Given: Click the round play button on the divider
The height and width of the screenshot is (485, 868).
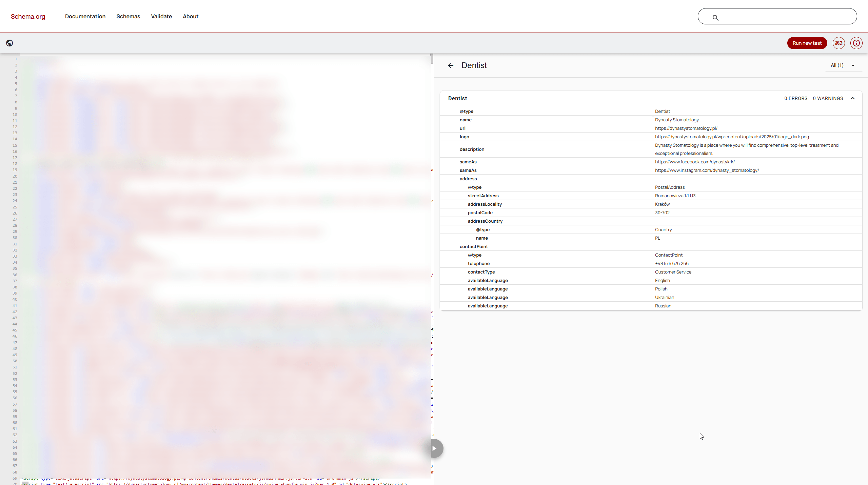Looking at the screenshot, I should coord(434,448).
